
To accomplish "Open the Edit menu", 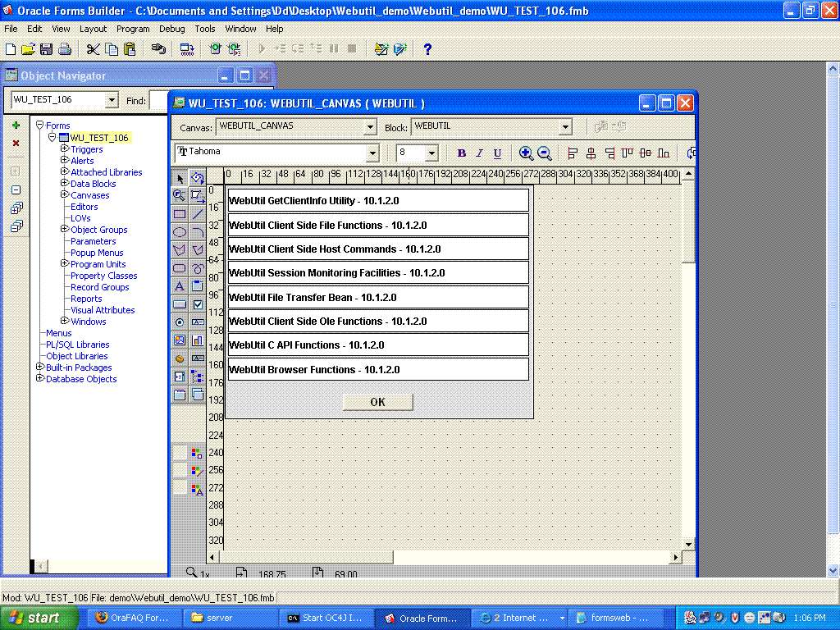I will coord(34,29).
